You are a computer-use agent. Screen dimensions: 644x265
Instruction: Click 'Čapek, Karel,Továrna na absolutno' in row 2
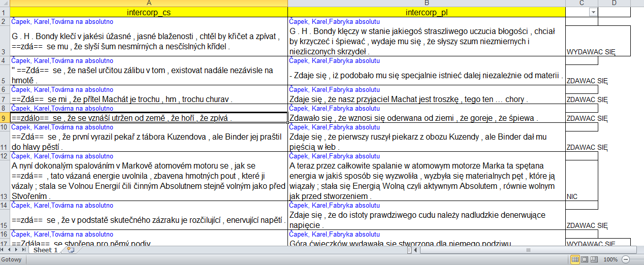click(x=62, y=21)
